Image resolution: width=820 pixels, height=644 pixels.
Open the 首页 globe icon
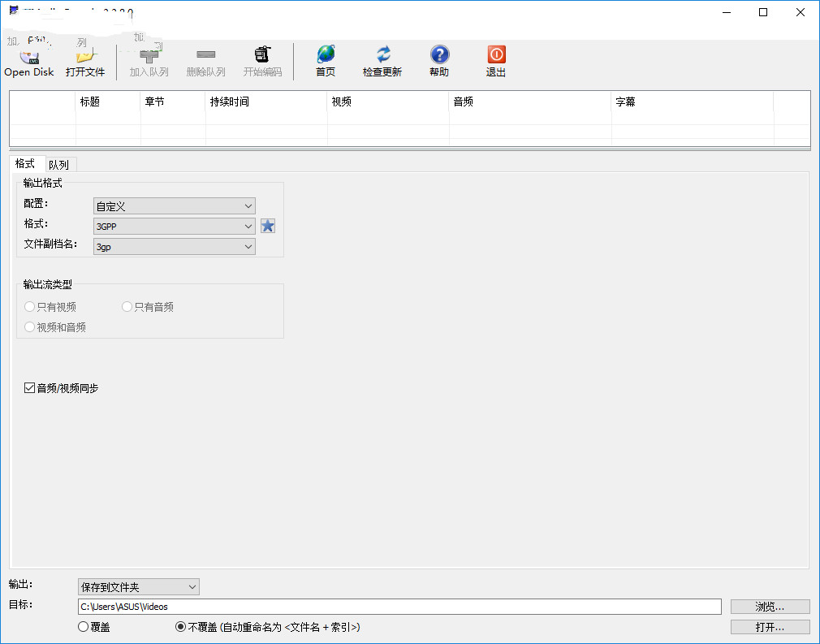point(326,55)
